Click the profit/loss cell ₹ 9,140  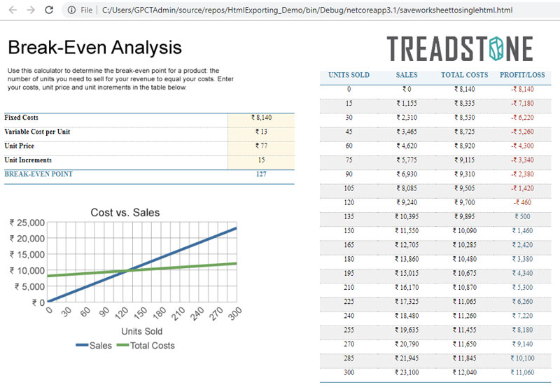click(x=522, y=344)
